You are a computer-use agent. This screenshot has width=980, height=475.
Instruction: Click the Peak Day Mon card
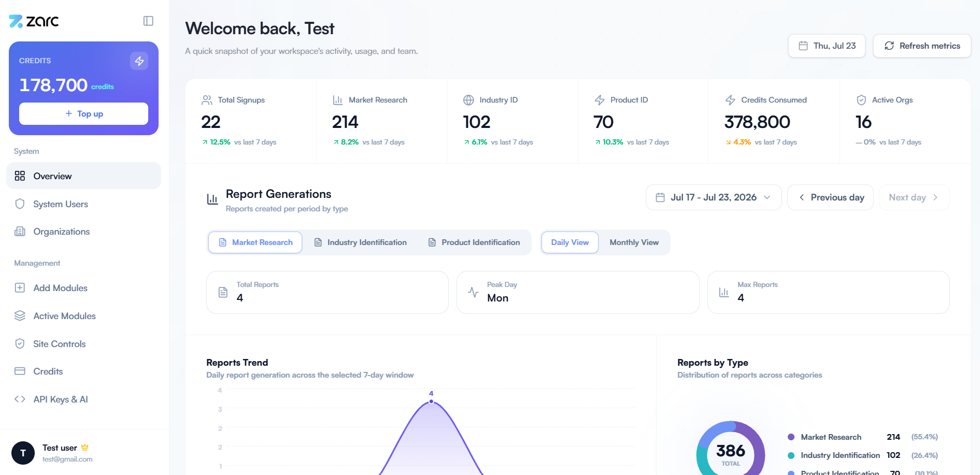tap(578, 292)
